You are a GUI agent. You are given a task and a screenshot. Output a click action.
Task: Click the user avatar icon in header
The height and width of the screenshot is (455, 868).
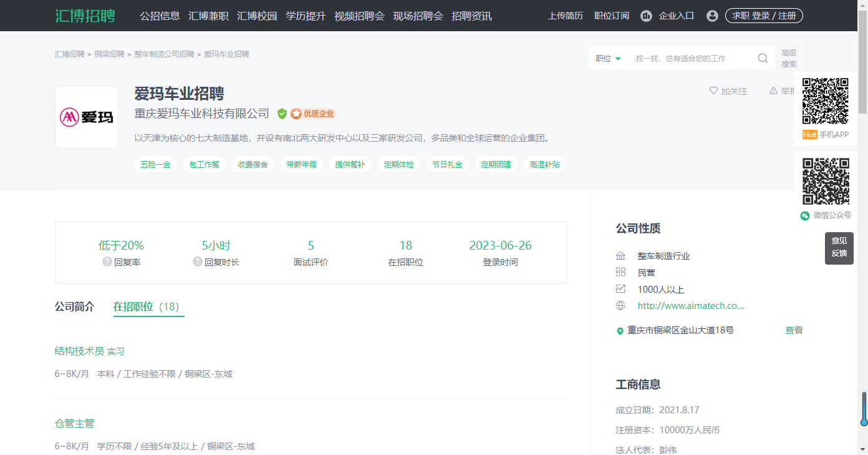point(712,16)
